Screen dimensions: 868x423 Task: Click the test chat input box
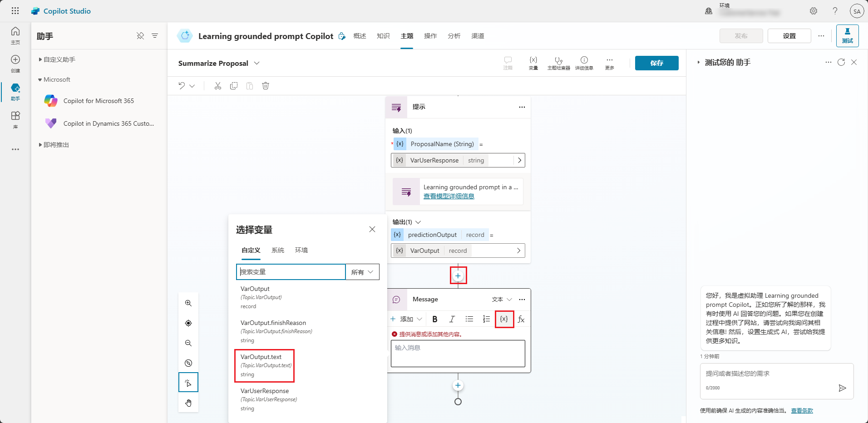[777, 381]
